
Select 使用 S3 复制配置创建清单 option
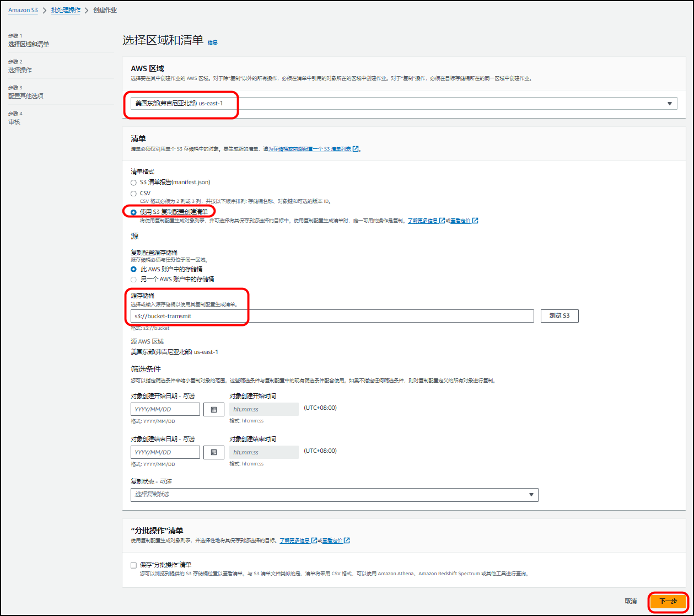(x=133, y=212)
